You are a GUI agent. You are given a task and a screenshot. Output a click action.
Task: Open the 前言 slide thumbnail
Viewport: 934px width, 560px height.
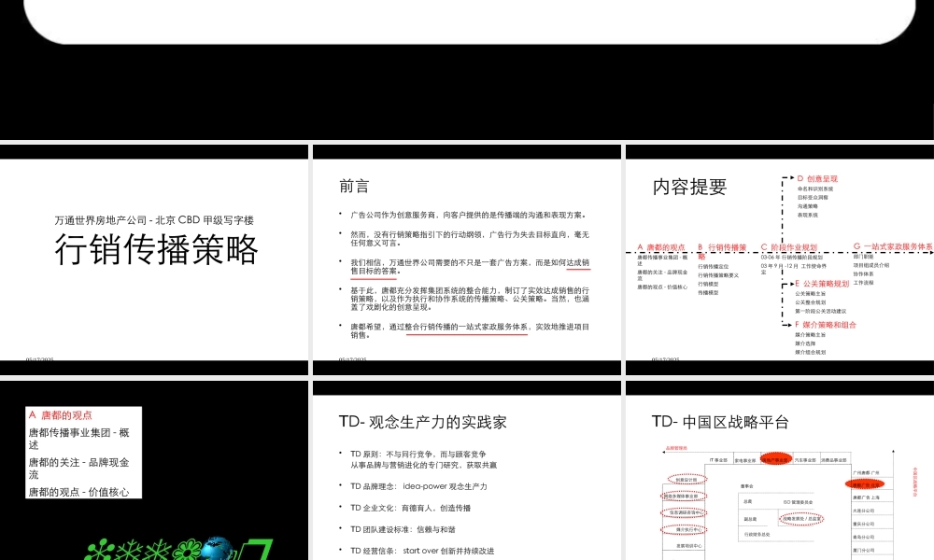pyautogui.click(x=467, y=259)
